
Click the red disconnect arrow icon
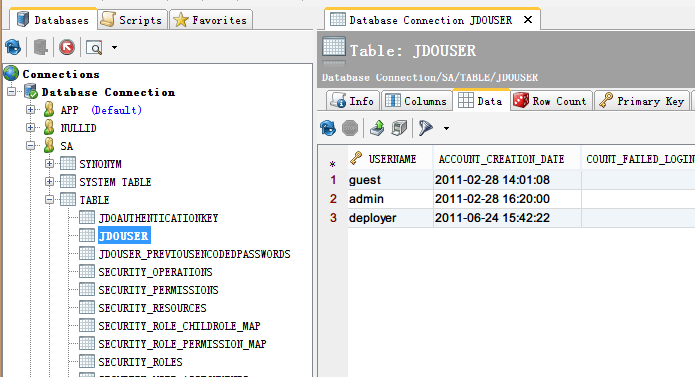(67, 47)
